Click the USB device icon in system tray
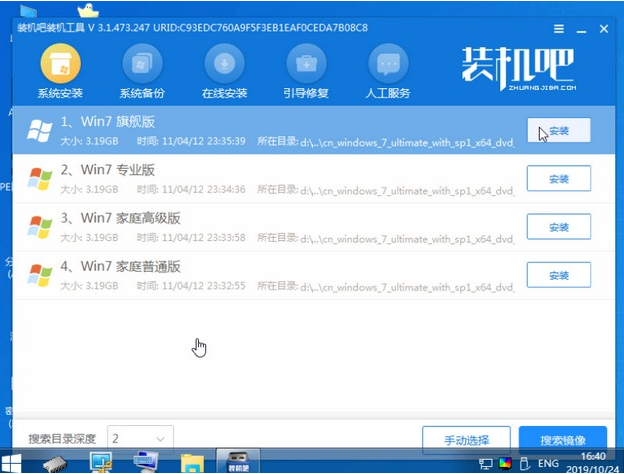Image resolution: width=624 pixels, height=474 pixels. 524,463
